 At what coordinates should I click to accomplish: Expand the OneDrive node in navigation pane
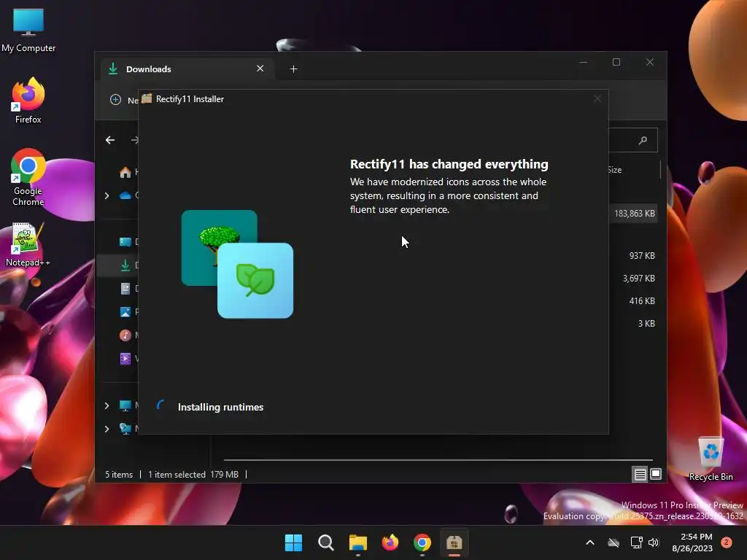pyautogui.click(x=107, y=195)
